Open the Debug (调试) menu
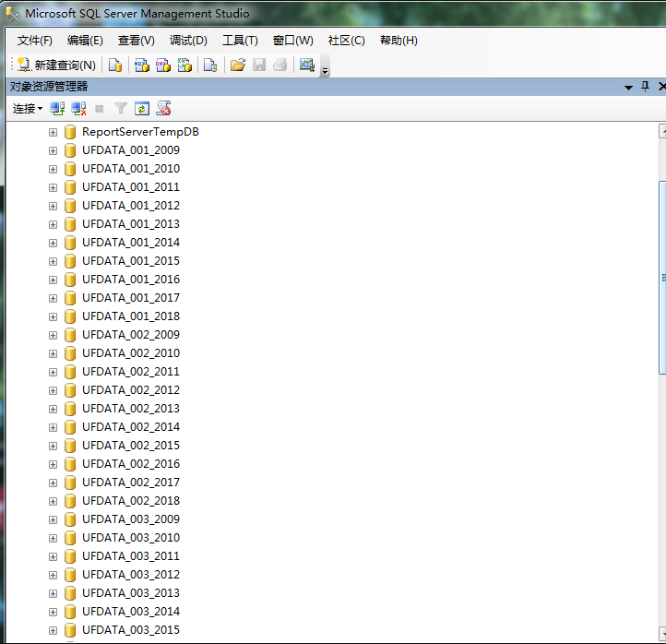 (x=188, y=41)
